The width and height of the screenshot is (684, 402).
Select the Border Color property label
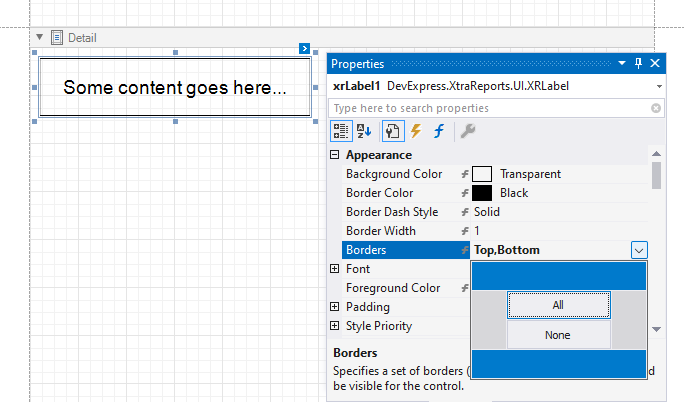tap(380, 193)
